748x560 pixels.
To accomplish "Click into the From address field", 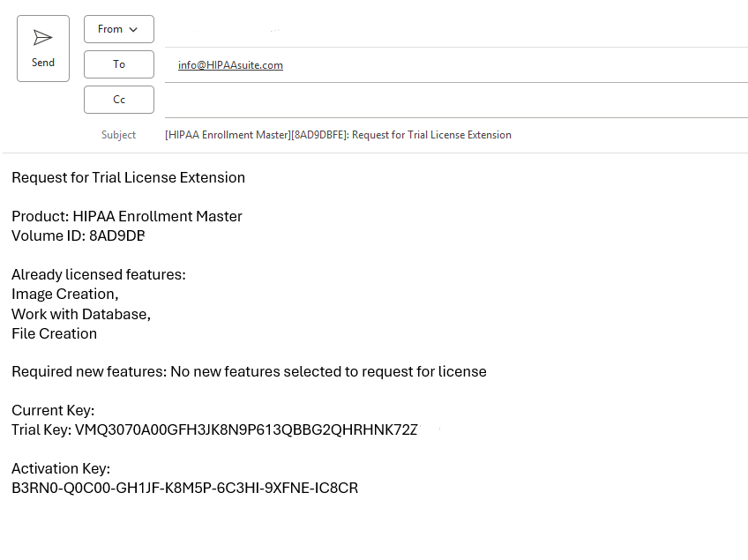I will click(x=456, y=30).
